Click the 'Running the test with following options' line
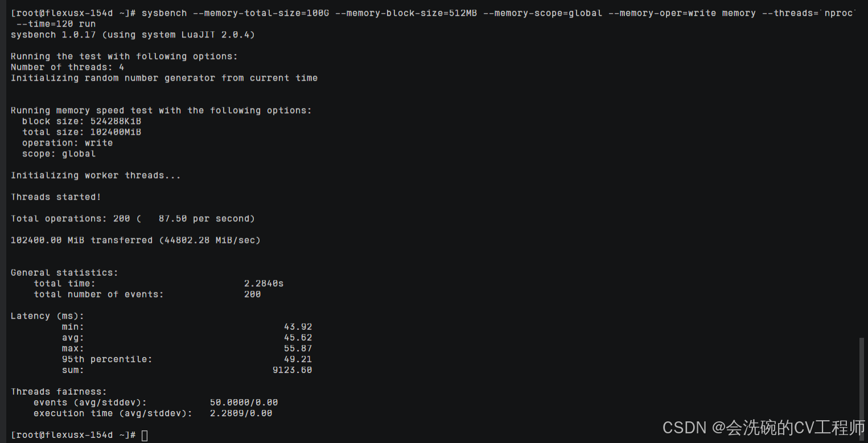 (124, 56)
